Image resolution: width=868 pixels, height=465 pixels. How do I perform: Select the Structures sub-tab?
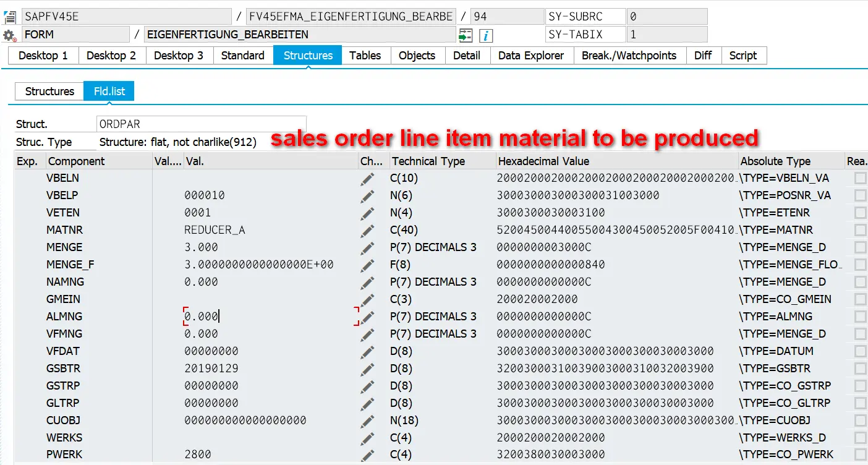pyautogui.click(x=49, y=92)
